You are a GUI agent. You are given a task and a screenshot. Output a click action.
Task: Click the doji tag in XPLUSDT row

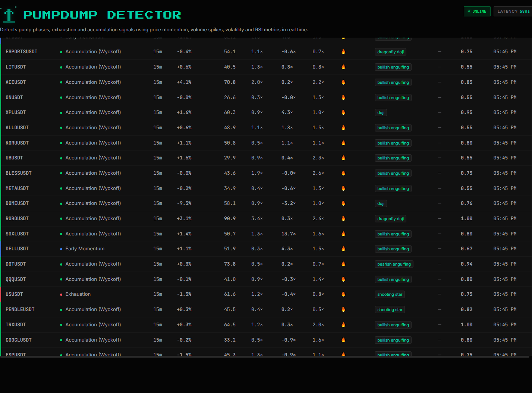pyautogui.click(x=381, y=112)
